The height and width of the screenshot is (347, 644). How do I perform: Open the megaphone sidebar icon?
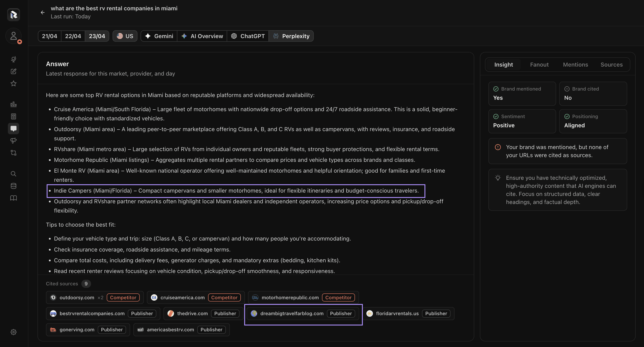point(13,141)
